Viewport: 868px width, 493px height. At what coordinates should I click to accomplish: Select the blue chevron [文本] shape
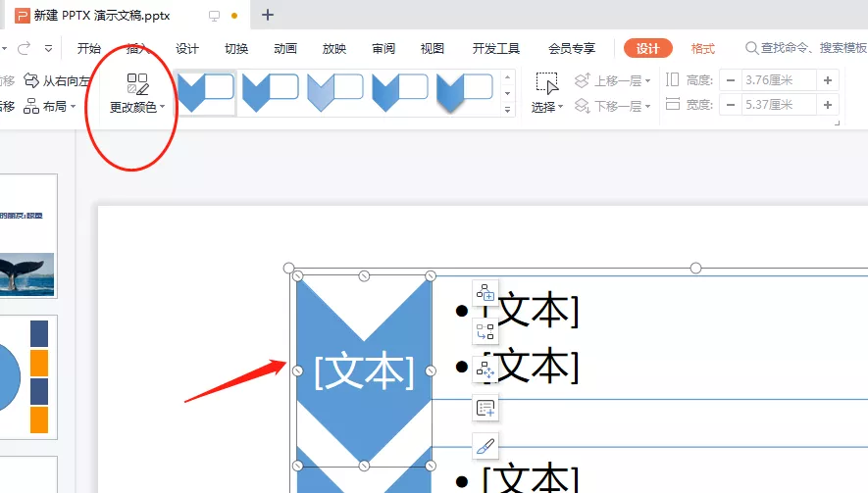[364, 370]
